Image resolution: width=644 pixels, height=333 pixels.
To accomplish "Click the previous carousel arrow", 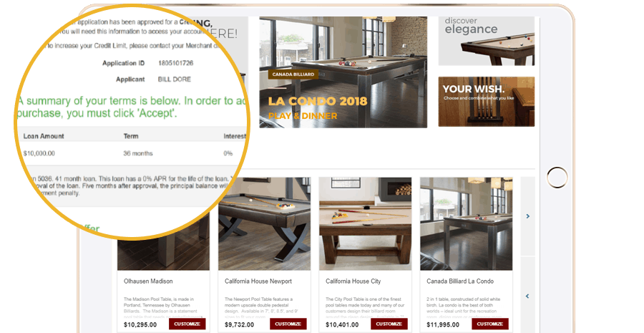I will [528, 296].
